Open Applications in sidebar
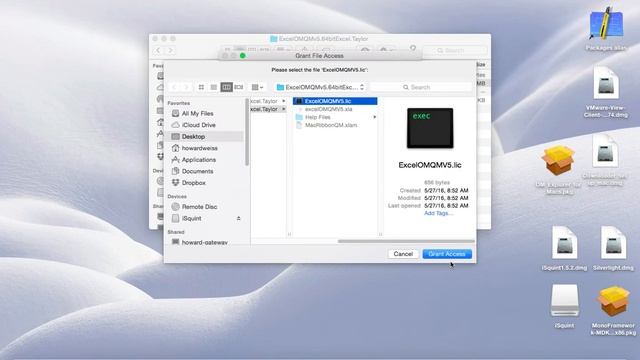This screenshot has width=640, height=360. click(x=198, y=160)
